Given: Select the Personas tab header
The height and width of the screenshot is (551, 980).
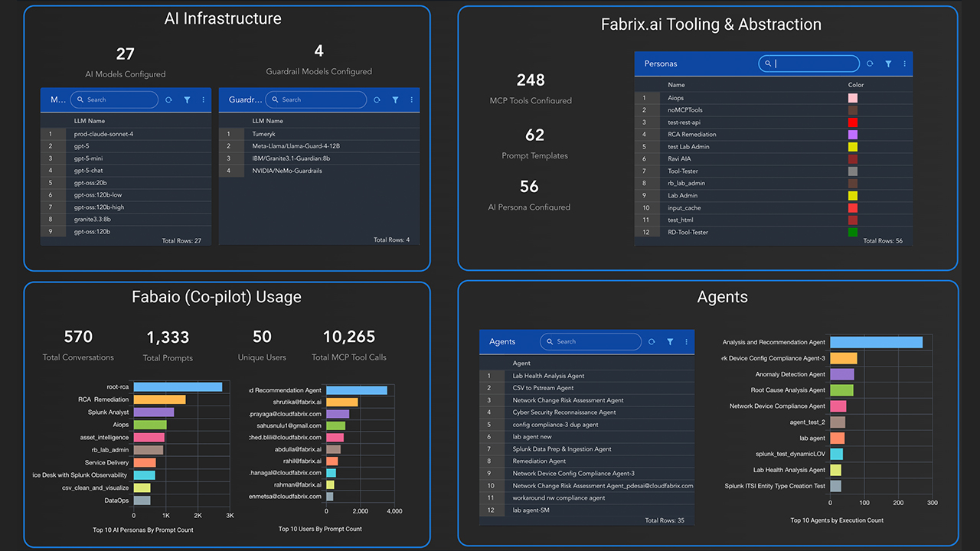Looking at the screenshot, I should [x=661, y=64].
